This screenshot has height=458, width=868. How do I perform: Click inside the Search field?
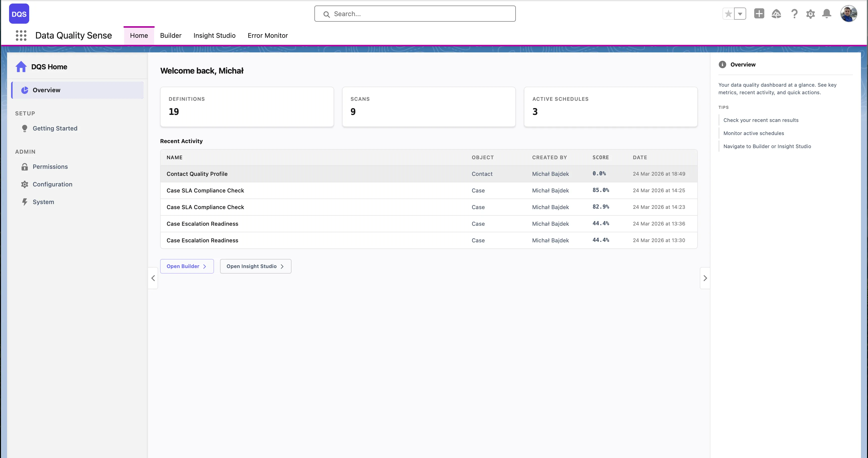pyautogui.click(x=415, y=14)
